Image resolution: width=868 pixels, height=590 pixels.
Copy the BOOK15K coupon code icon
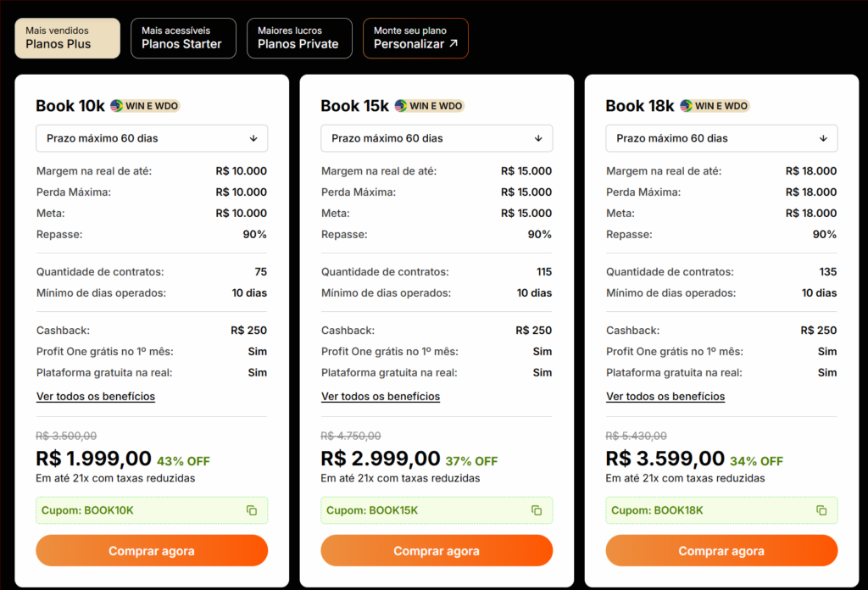(537, 510)
